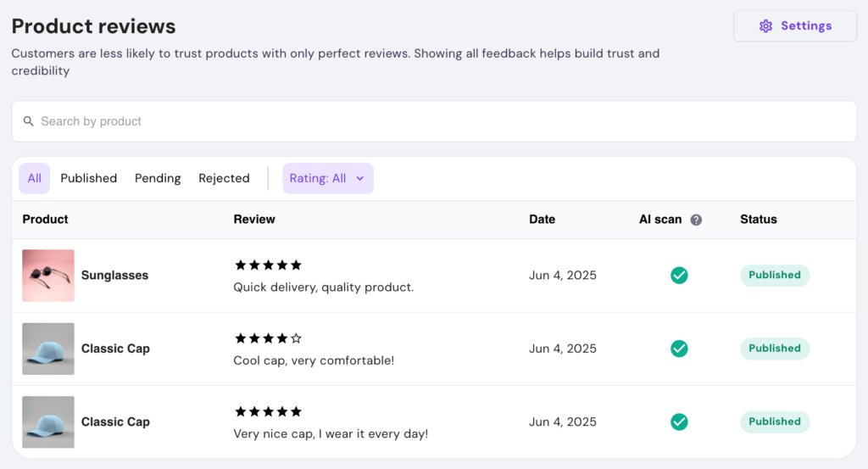Click the five-star rating on Sunglasses review

pyautogui.click(x=268, y=265)
